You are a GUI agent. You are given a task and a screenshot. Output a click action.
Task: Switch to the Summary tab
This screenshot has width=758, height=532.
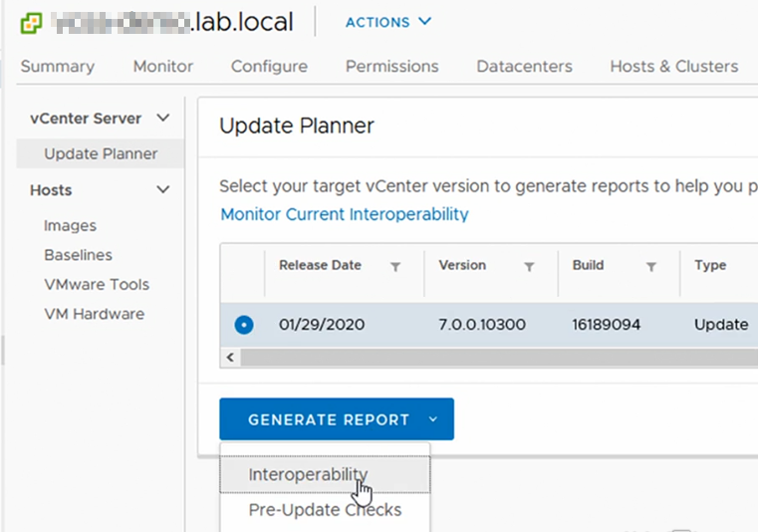[x=58, y=67]
